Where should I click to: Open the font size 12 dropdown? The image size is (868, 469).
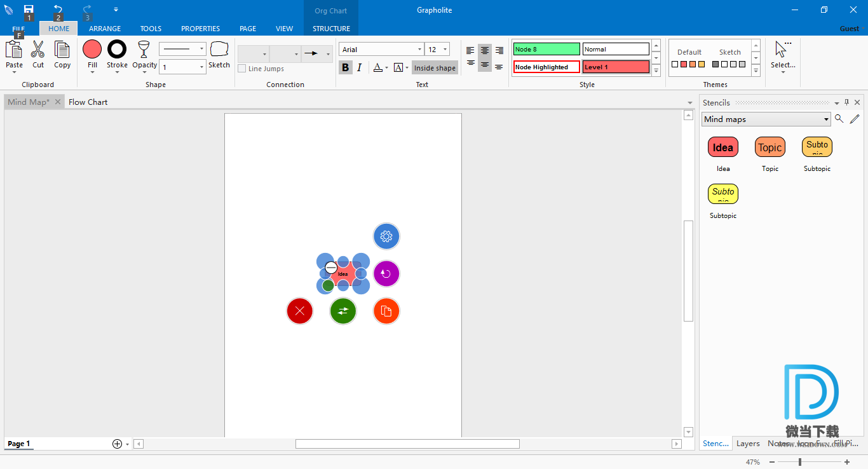pos(445,50)
